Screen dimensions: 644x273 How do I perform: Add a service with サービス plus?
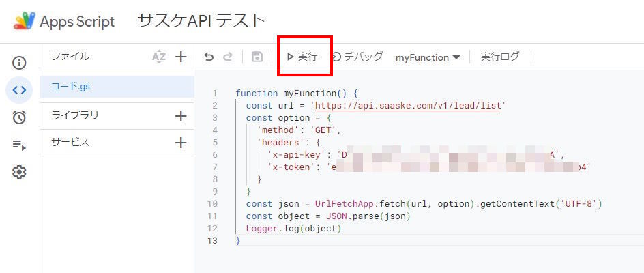(181, 143)
